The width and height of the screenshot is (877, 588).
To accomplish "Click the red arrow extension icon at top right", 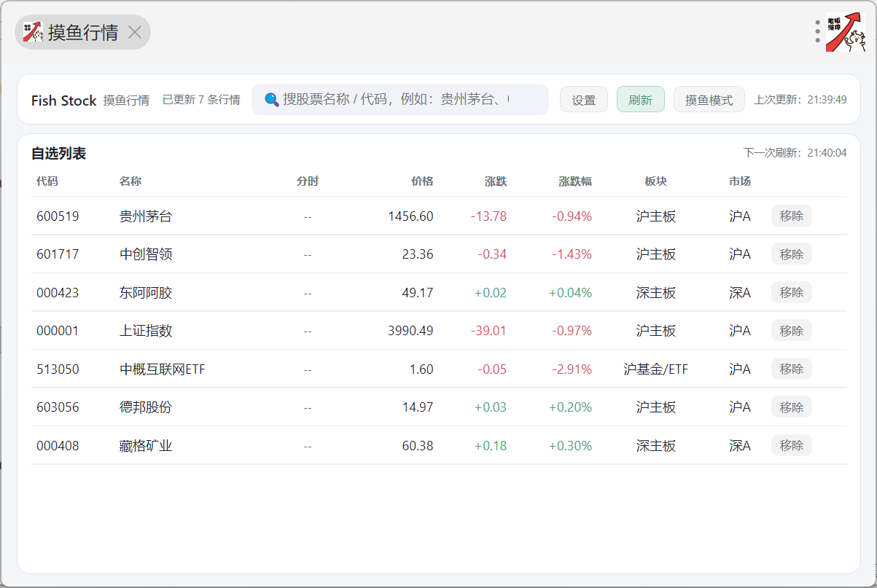I will (845, 33).
